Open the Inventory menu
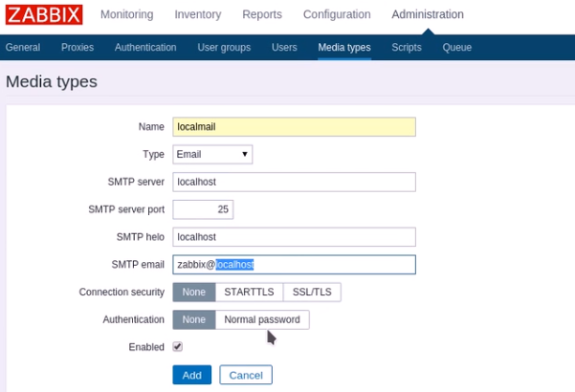 point(198,14)
